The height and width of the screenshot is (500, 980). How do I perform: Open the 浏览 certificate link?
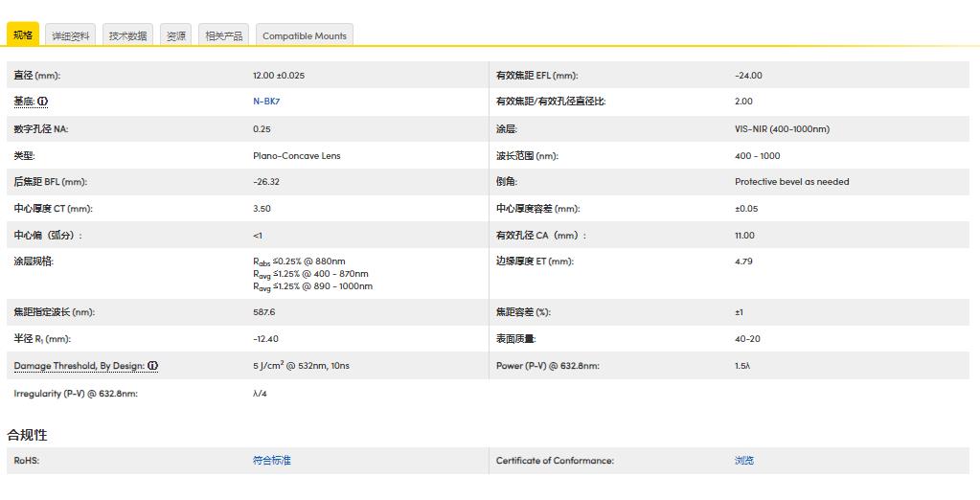(x=744, y=460)
